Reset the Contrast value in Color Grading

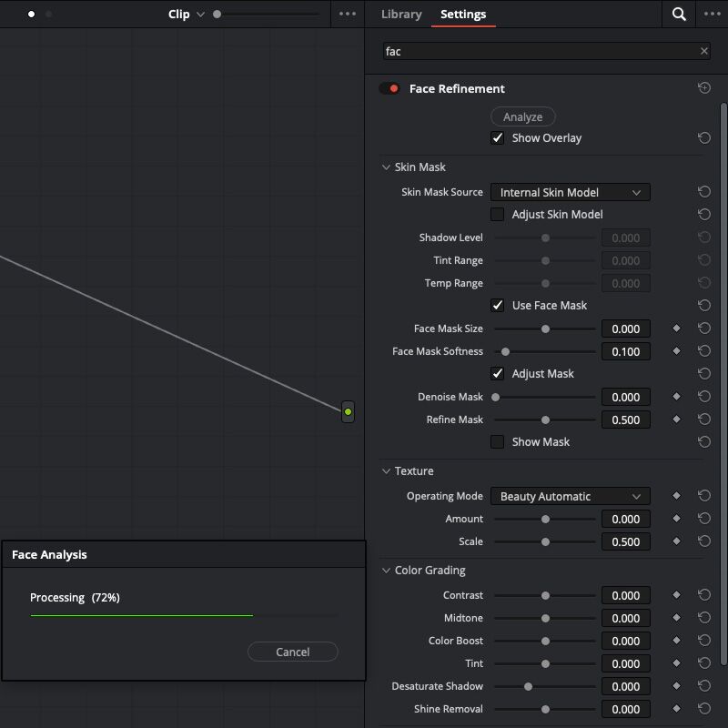(x=703, y=595)
